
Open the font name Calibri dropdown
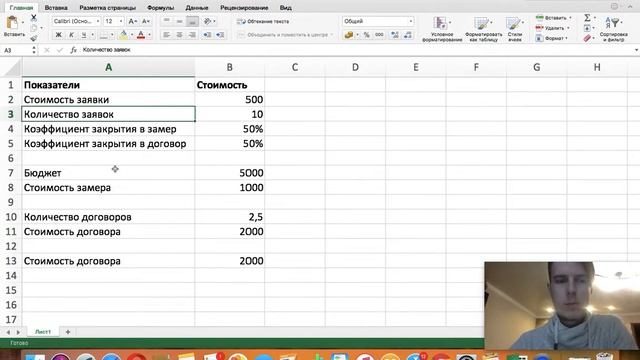coord(98,21)
